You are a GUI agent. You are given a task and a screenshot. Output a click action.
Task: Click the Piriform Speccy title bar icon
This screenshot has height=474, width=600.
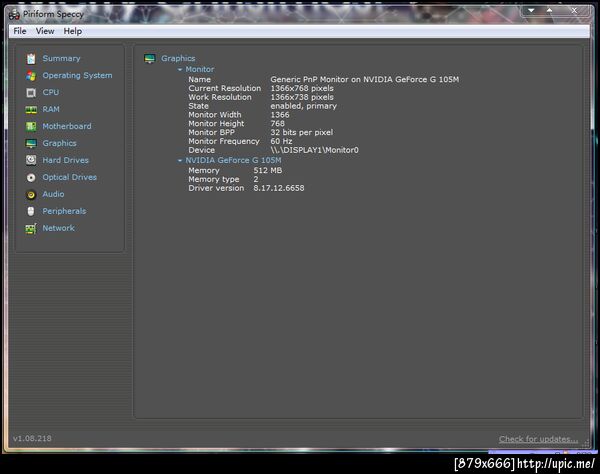14,15
